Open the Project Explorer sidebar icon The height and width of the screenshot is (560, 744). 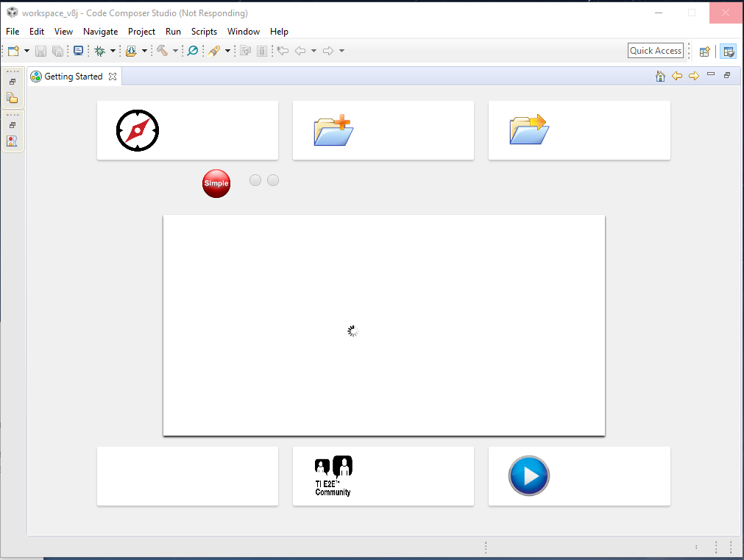coord(13,98)
